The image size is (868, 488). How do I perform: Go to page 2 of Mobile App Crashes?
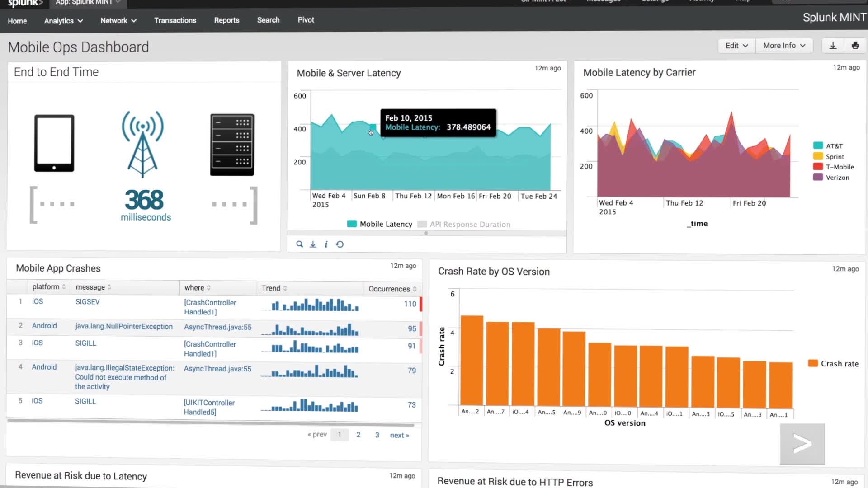tap(359, 434)
